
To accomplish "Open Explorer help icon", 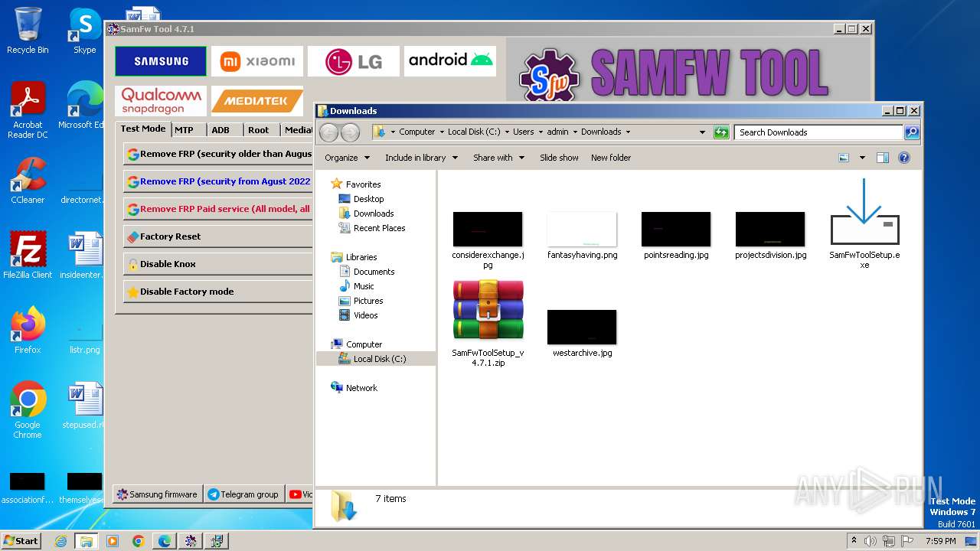I will point(904,158).
